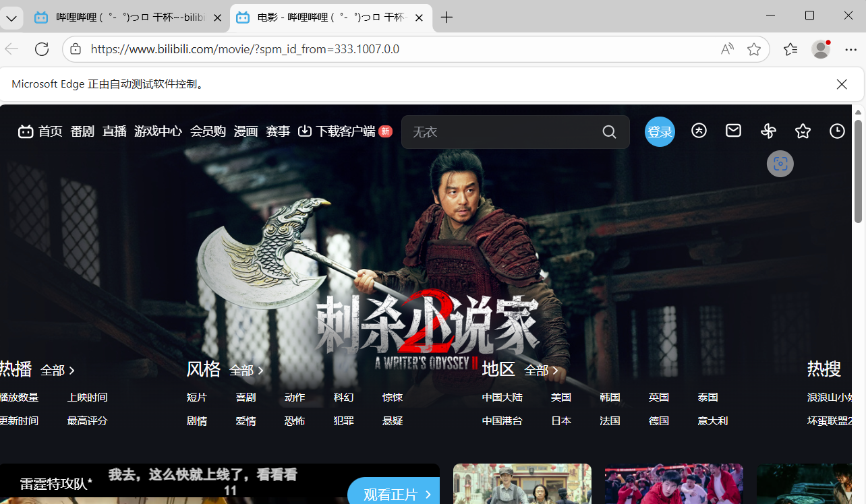The image size is (866, 504).
Task: Click the blue 登录 login button
Action: pos(660,132)
